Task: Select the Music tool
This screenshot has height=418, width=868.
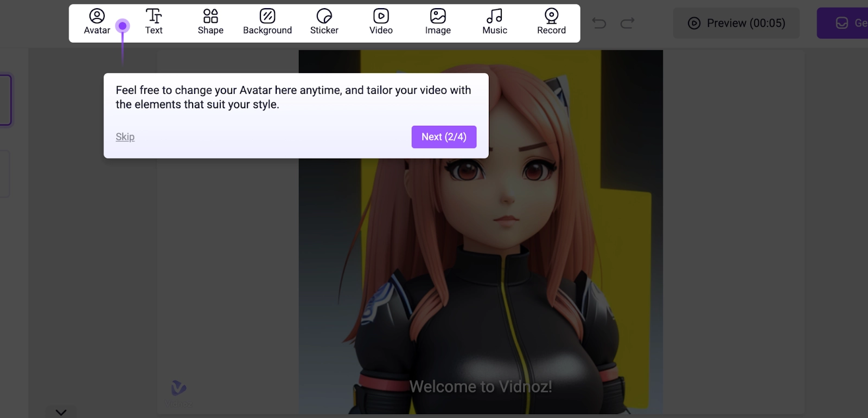Action: 495,22
